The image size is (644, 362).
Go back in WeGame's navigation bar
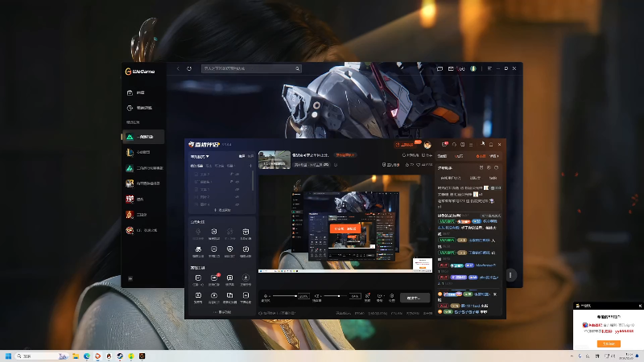[178, 68]
